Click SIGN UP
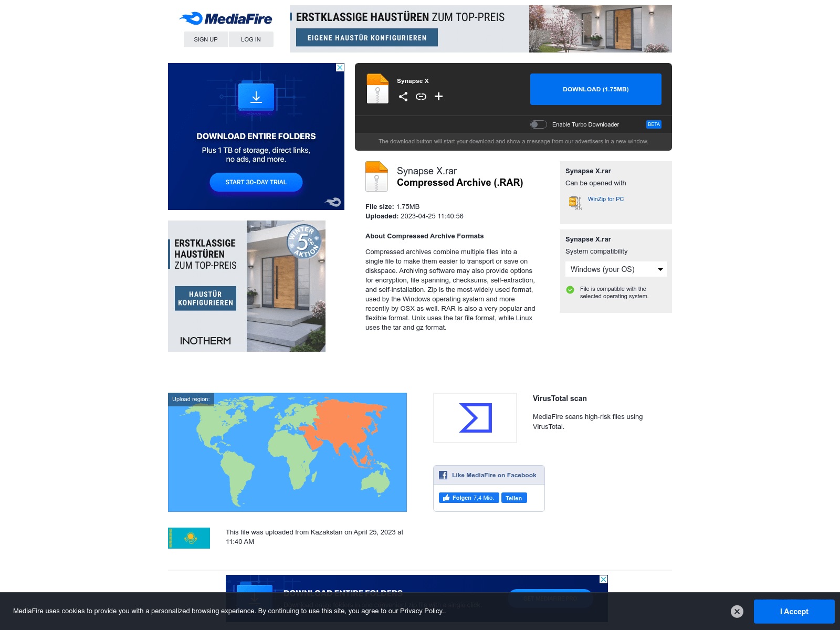The height and width of the screenshot is (630, 840). [206, 39]
